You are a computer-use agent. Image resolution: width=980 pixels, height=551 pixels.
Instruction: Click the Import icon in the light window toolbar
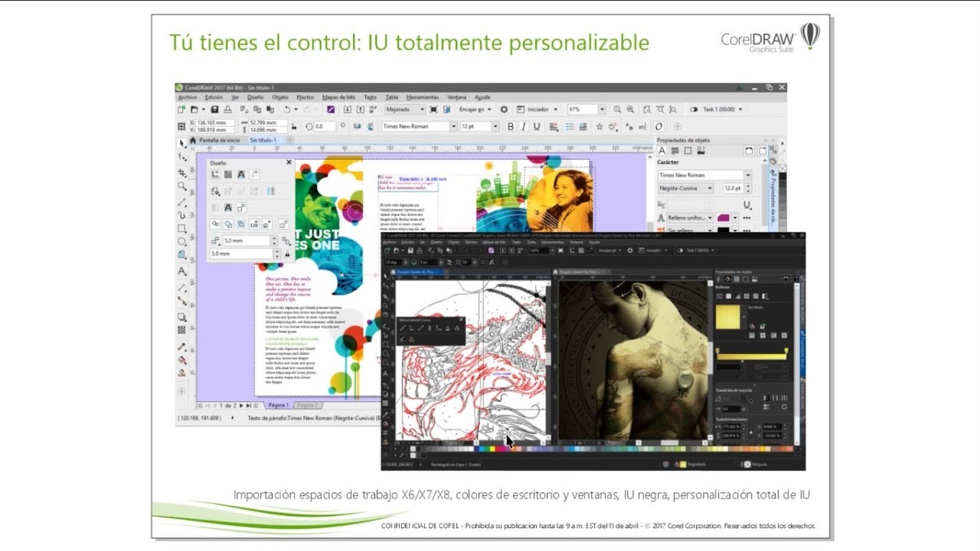tap(347, 109)
